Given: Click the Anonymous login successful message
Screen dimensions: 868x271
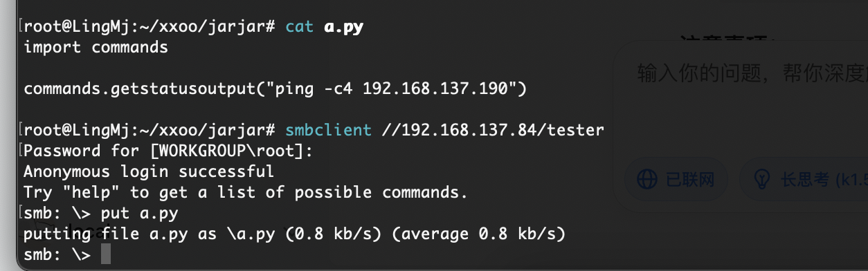Looking at the screenshot, I should (149, 171).
